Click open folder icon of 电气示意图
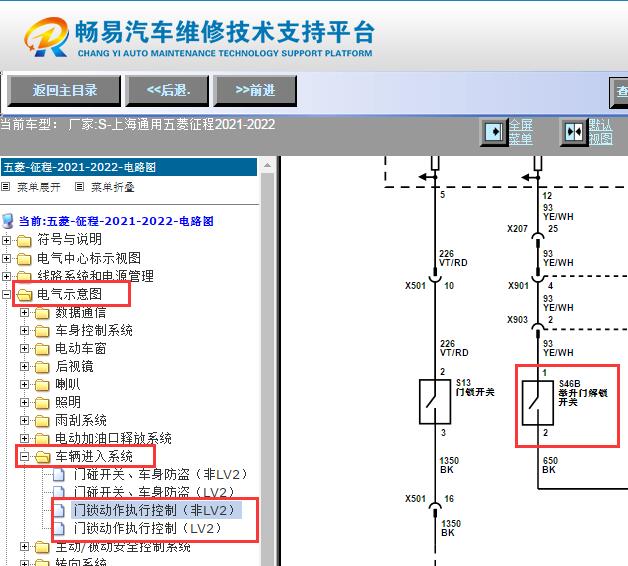 click(24, 295)
